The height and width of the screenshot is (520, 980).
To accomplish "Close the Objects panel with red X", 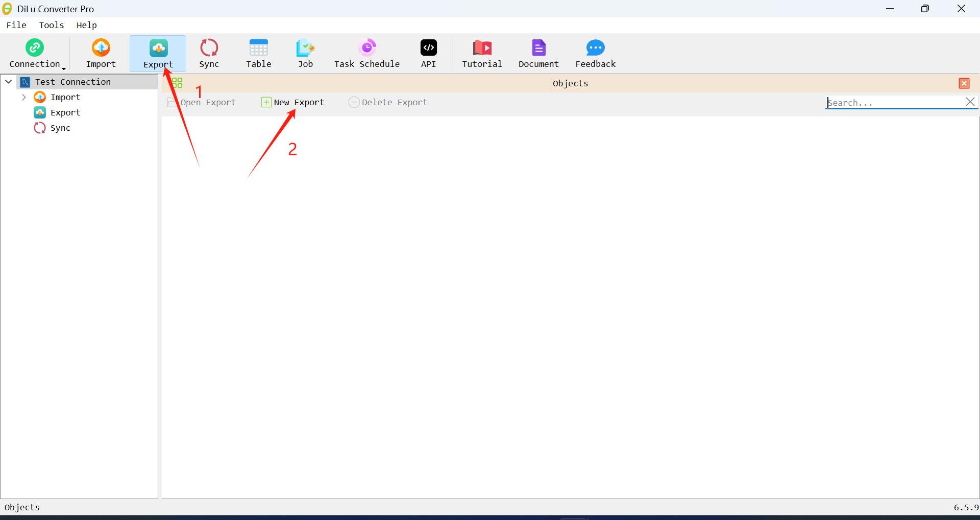I will [x=964, y=83].
